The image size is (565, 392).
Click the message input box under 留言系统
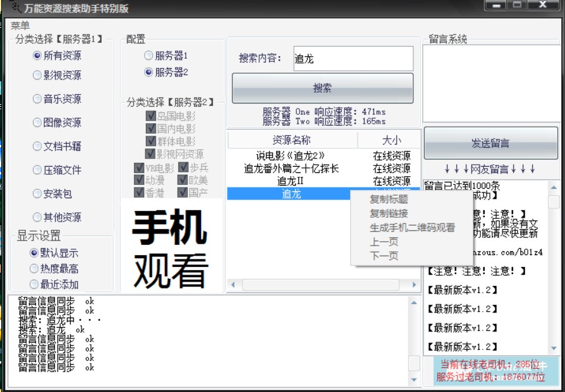[491, 83]
